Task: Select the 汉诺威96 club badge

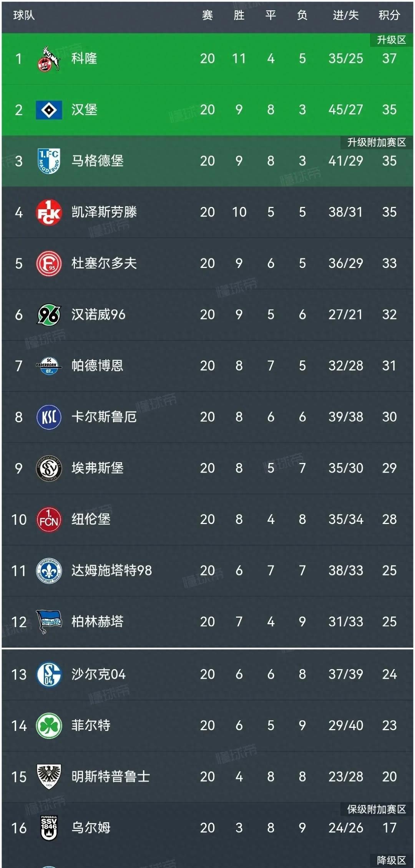Action: click(x=49, y=315)
